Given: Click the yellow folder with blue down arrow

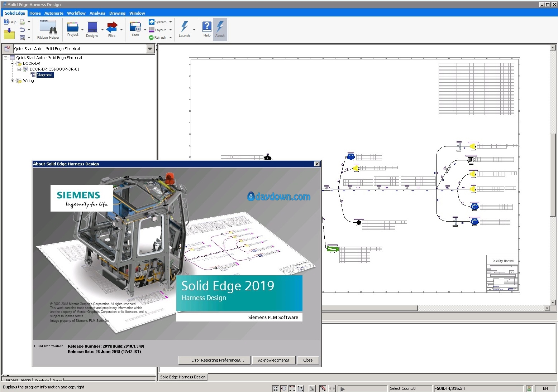Looking at the screenshot, I should [x=9, y=34].
